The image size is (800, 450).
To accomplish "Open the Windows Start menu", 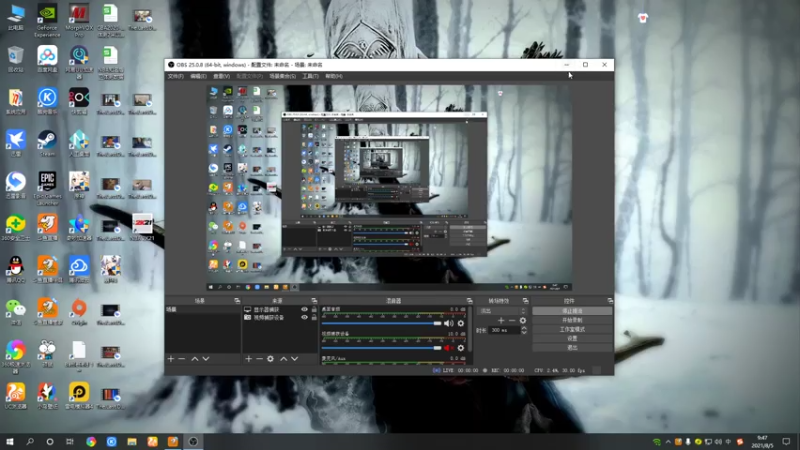I will coord(10,441).
